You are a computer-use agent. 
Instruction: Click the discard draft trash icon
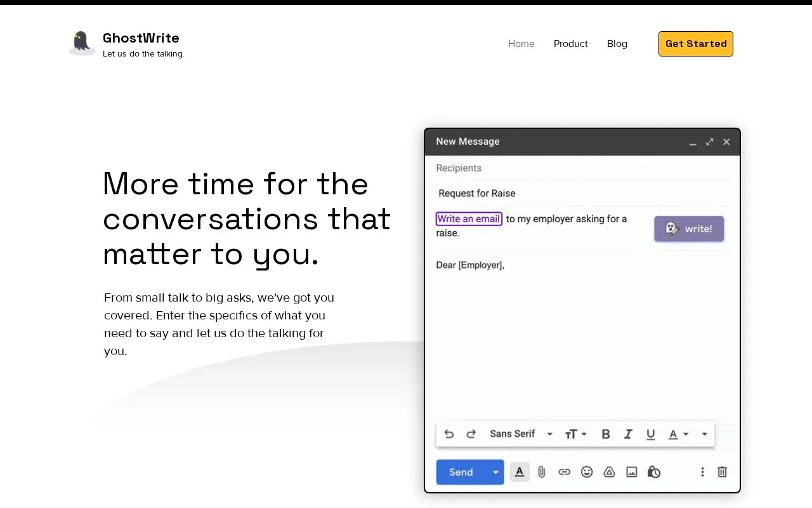tap(722, 472)
